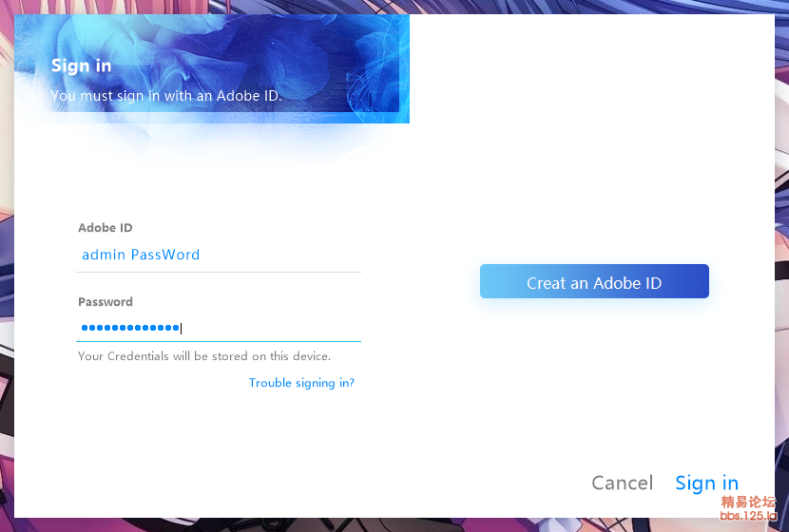789x532 pixels.
Task: Submit credentials with the Sign in button
Action: (x=706, y=483)
